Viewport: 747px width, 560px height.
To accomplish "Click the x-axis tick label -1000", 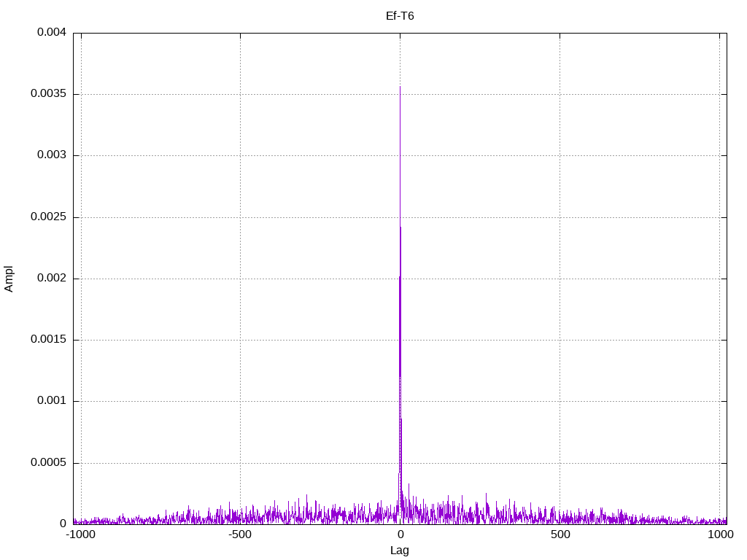I will click(80, 534).
